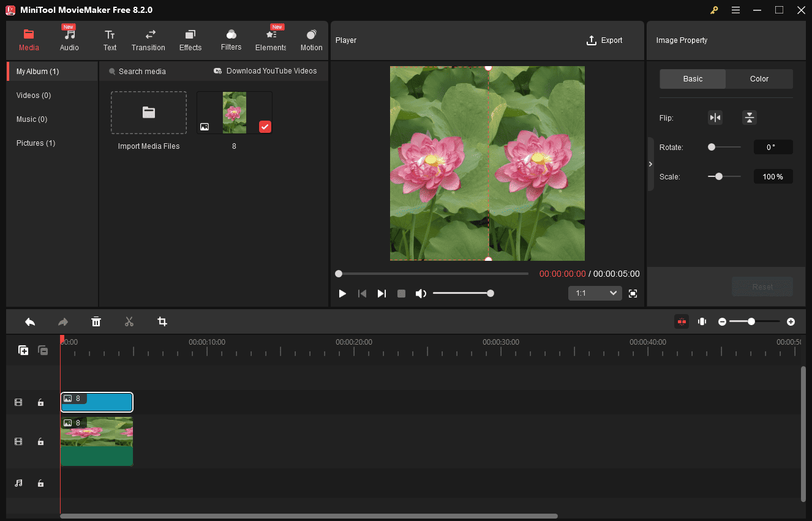The height and width of the screenshot is (521, 812).
Task: Click the Crop tool icon
Action: coord(162,321)
